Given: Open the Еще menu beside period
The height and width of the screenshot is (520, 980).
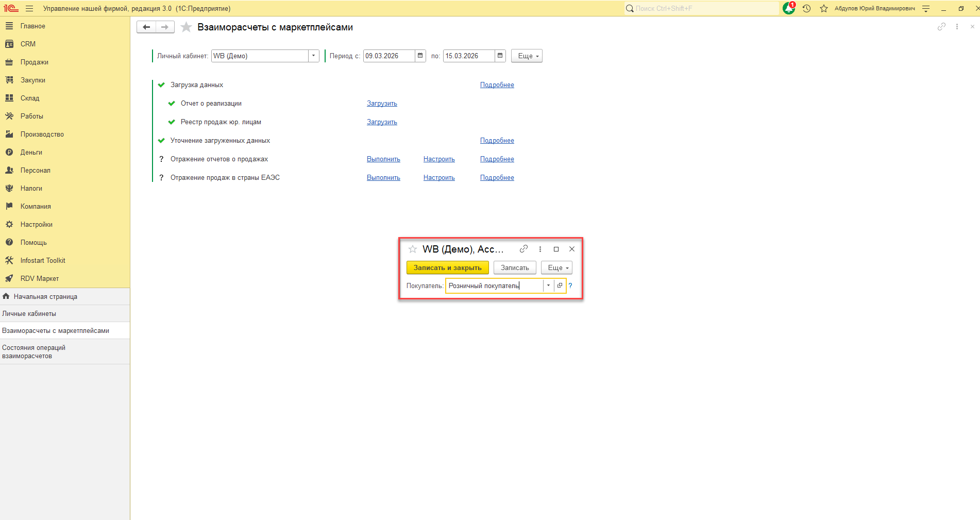Looking at the screenshot, I should 527,56.
